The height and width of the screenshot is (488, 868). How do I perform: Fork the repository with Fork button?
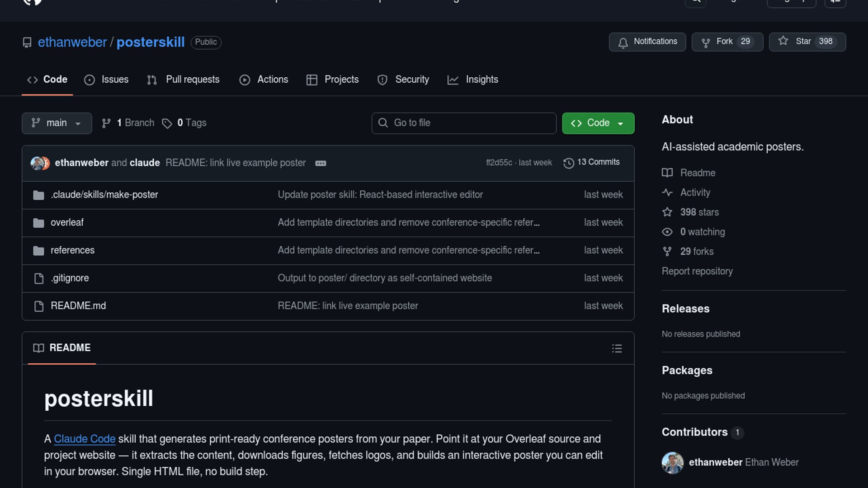pyautogui.click(x=727, y=42)
